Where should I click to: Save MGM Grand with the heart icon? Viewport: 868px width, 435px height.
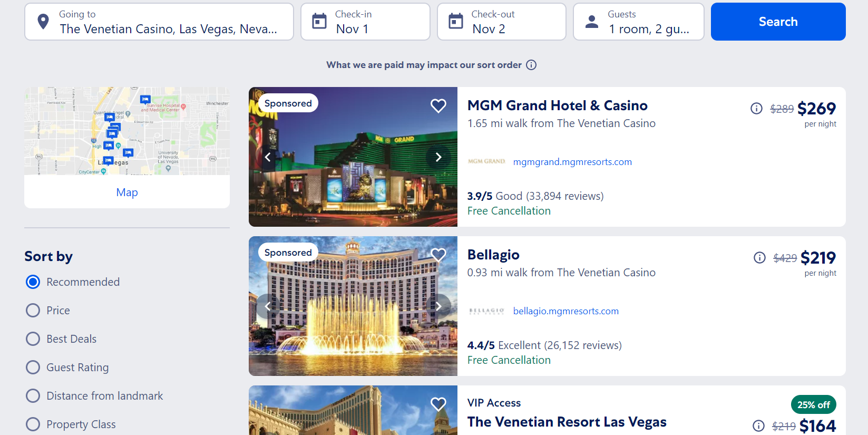[438, 105]
